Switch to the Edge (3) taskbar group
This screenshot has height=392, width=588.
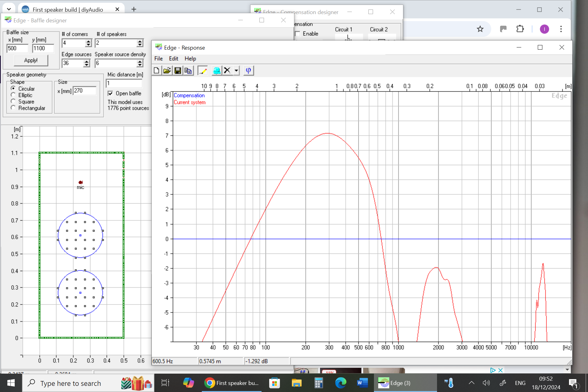pos(405,383)
